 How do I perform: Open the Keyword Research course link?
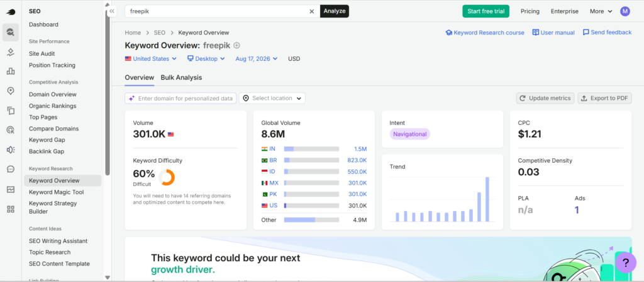tap(485, 33)
